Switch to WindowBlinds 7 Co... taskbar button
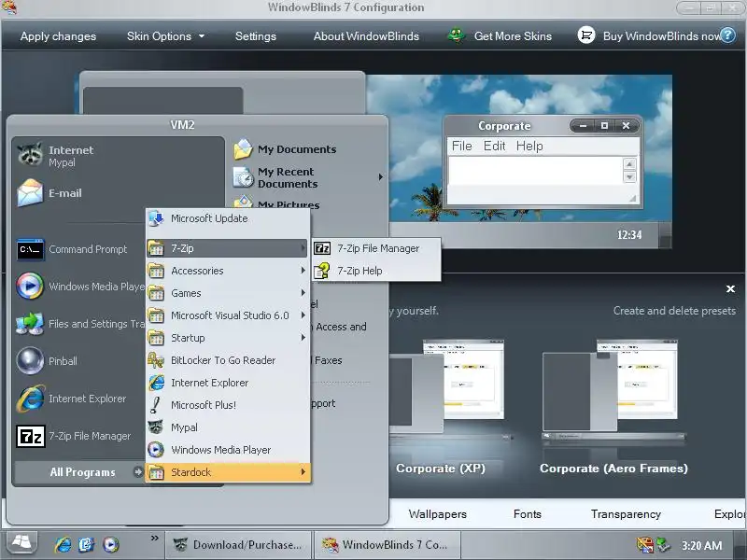Image resolution: width=747 pixels, height=560 pixels. [x=386, y=544]
